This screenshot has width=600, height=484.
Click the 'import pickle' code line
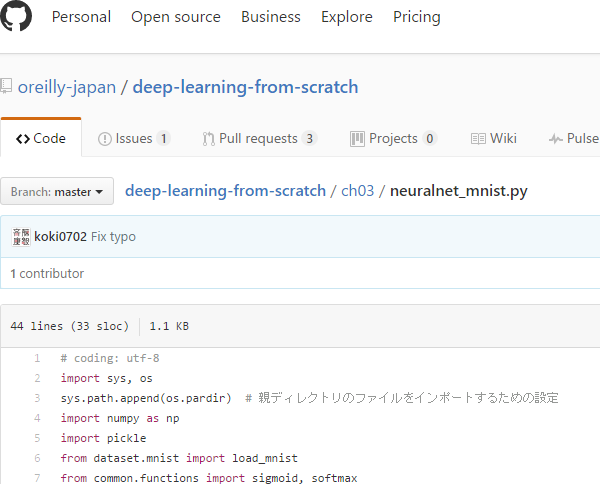click(x=103, y=438)
